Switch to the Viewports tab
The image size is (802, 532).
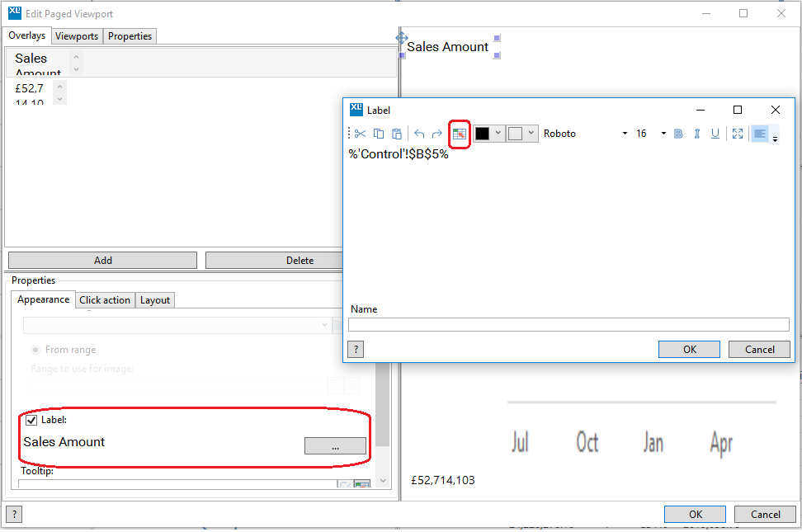click(x=77, y=36)
